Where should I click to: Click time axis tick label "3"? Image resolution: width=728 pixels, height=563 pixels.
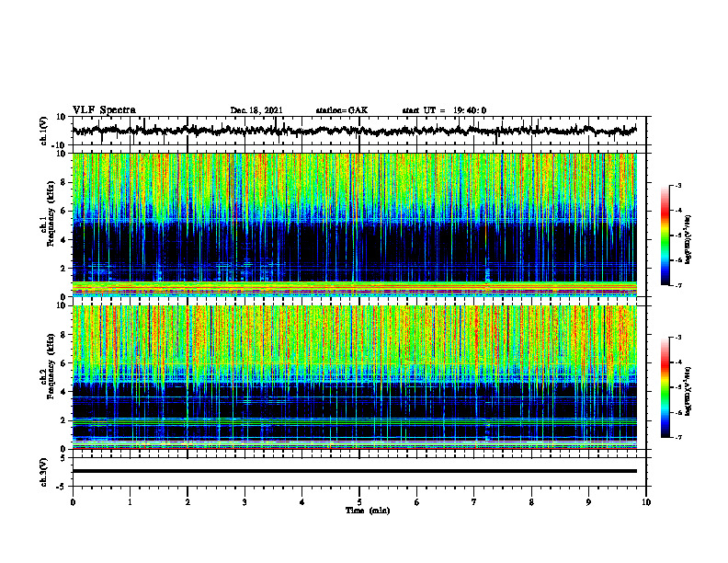coord(245,502)
